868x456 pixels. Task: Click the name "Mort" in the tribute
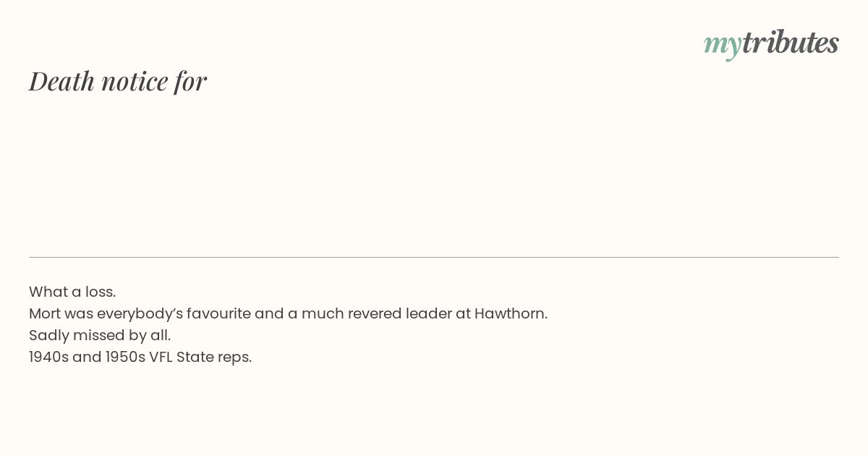click(45, 313)
